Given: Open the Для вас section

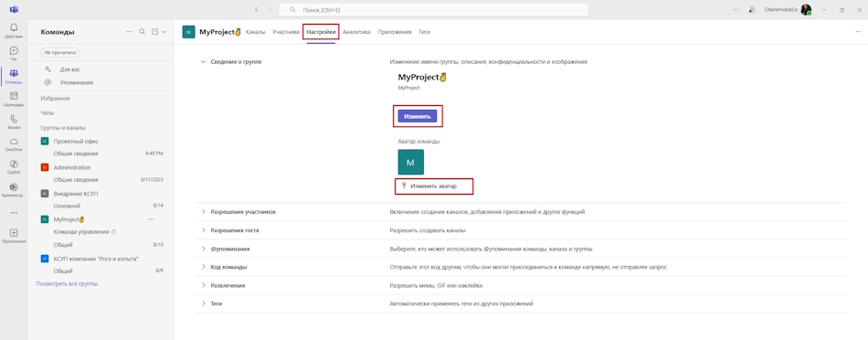Looking at the screenshot, I should (x=69, y=69).
